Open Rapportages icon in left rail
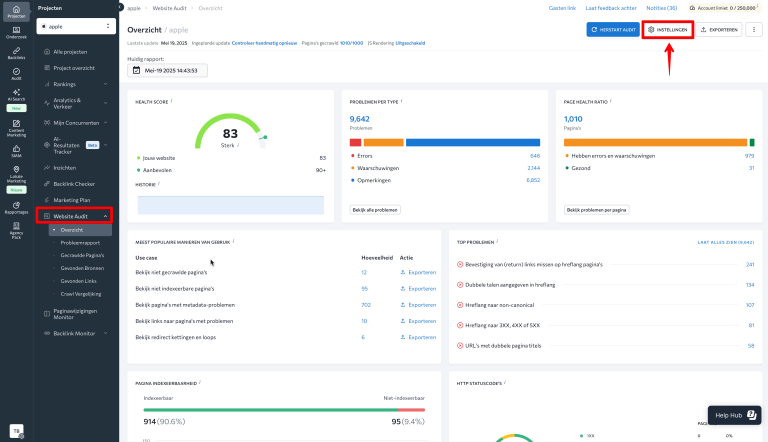 pyautogui.click(x=16, y=208)
